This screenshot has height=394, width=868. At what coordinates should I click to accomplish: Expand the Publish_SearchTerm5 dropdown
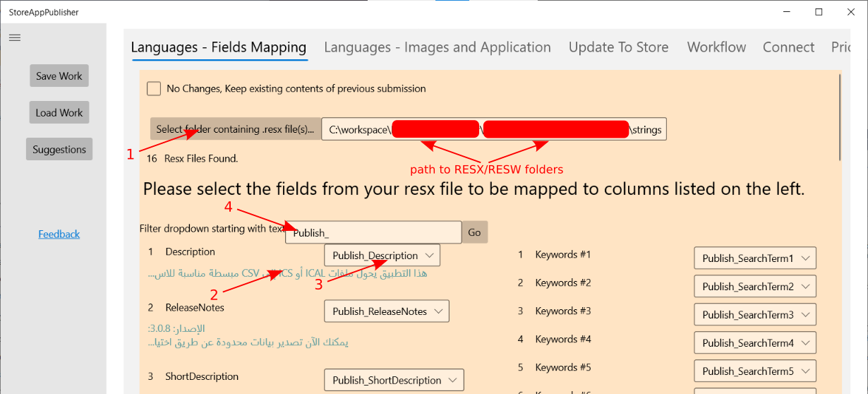coord(755,371)
